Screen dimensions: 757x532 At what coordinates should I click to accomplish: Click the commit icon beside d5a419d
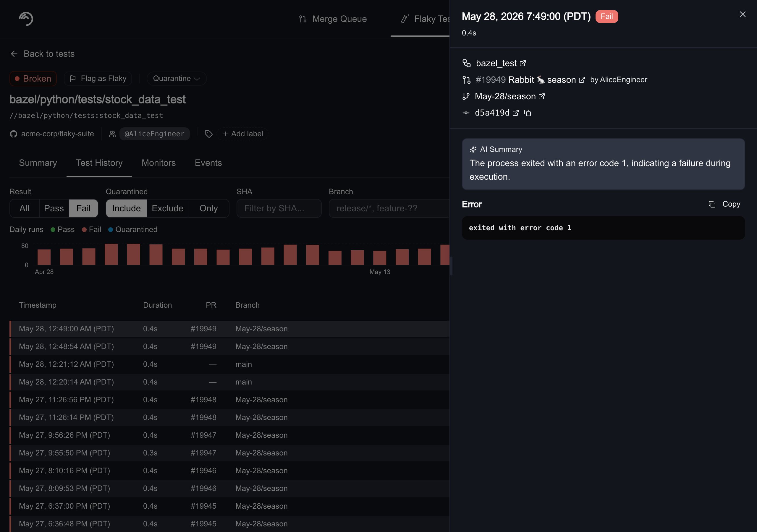[466, 113]
